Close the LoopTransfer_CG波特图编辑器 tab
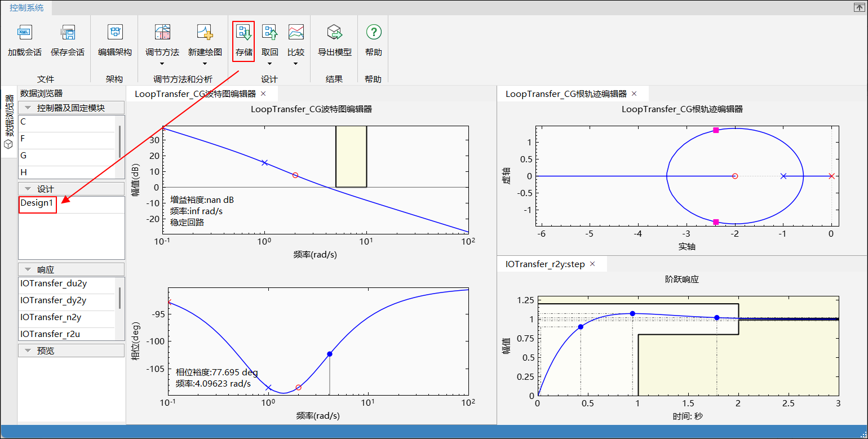 (263, 94)
